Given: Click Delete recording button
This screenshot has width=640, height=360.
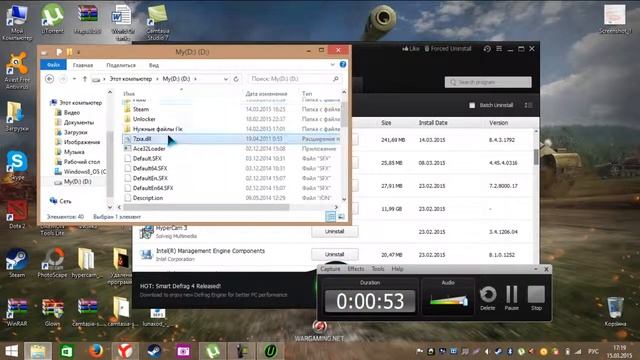Looking at the screenshot, I should (x=488, y=298).
